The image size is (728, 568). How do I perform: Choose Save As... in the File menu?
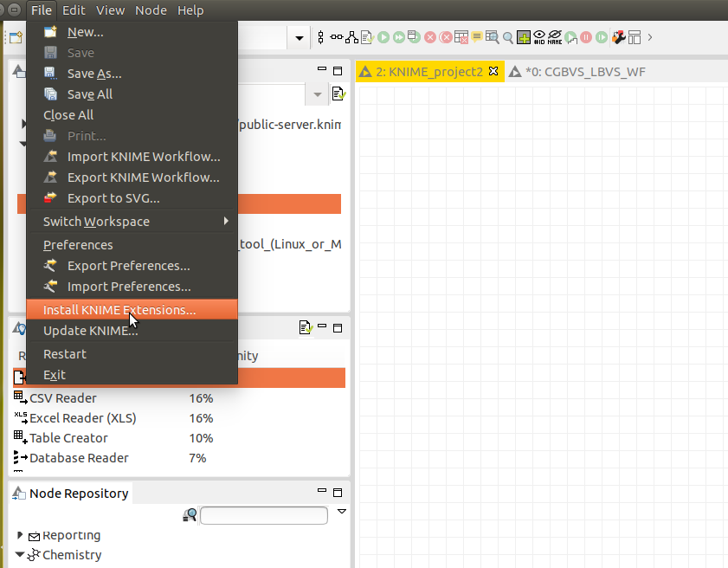coord(132,74)
